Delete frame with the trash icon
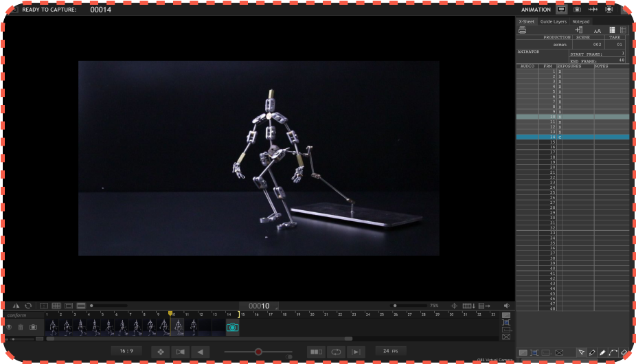 (x=21, y=327)
